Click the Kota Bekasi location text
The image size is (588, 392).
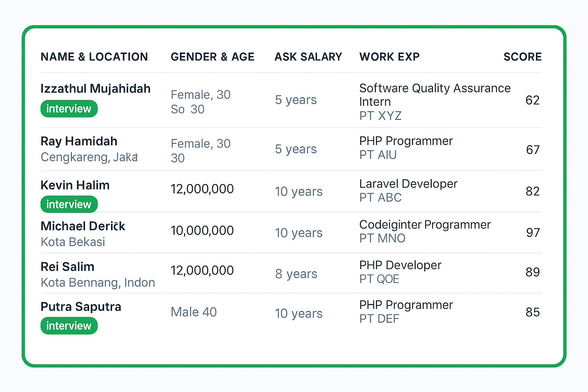73,242
